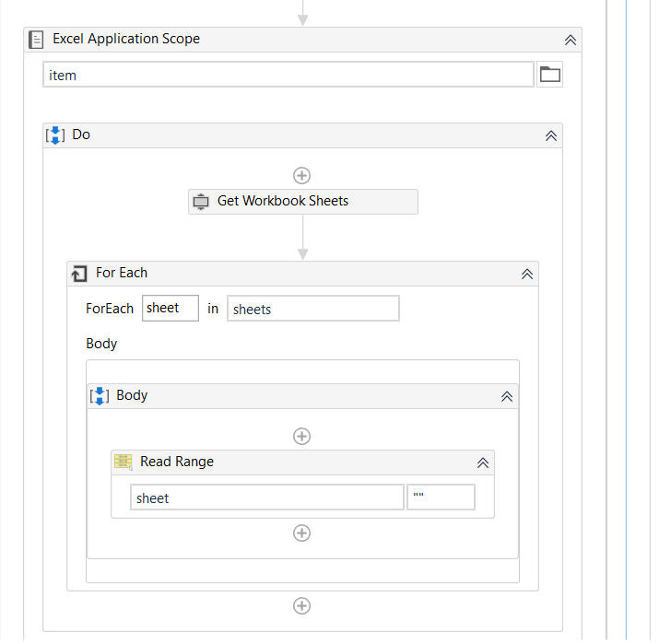Collapse the Excel Application Scope activity

(571, 40)
